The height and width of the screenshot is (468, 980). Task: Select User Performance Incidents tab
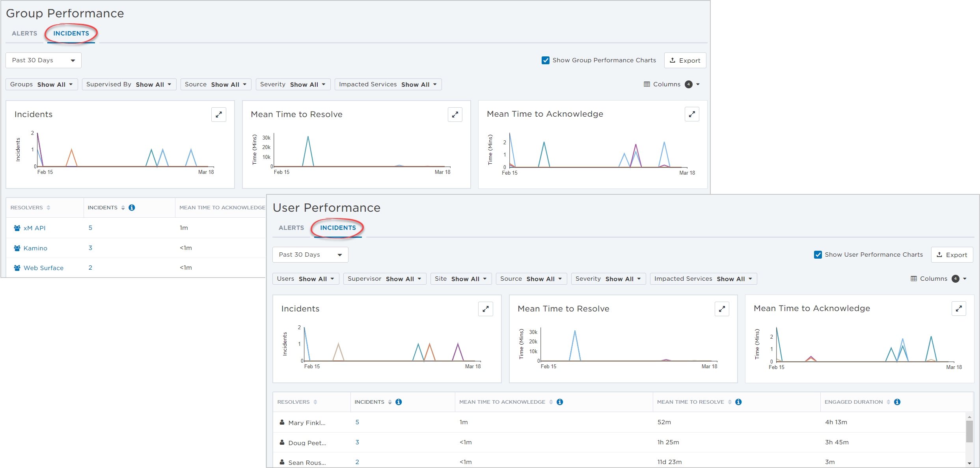coord(338,228)
